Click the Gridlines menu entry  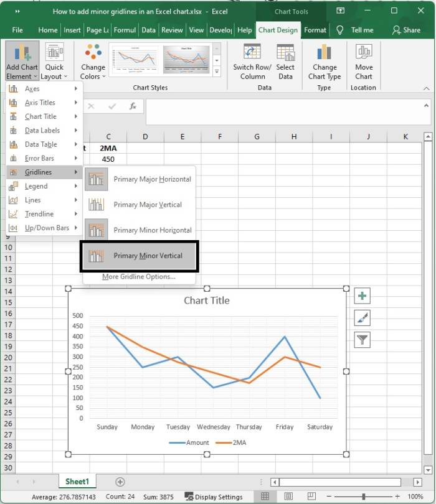click(43, 172)
